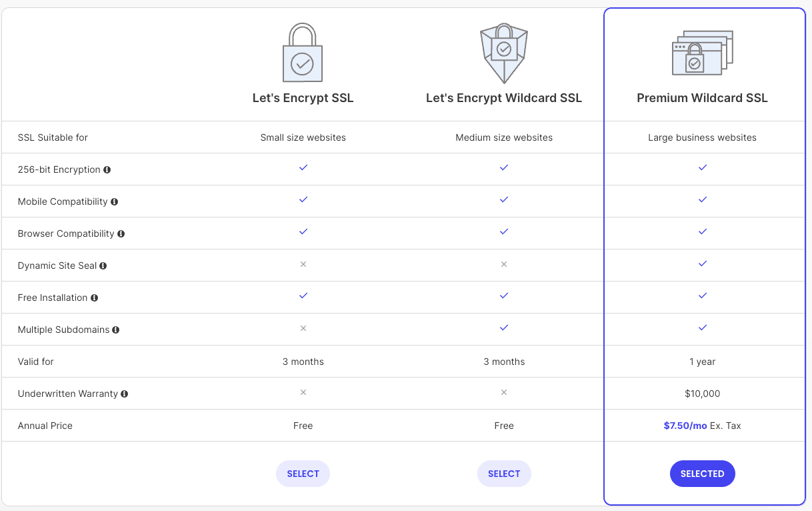The height and width of the screenshot is (511, 812).
Task: Click Dynamic Site Seal checkmark for Premium Wildcard SSL
Action: (702, 264)
